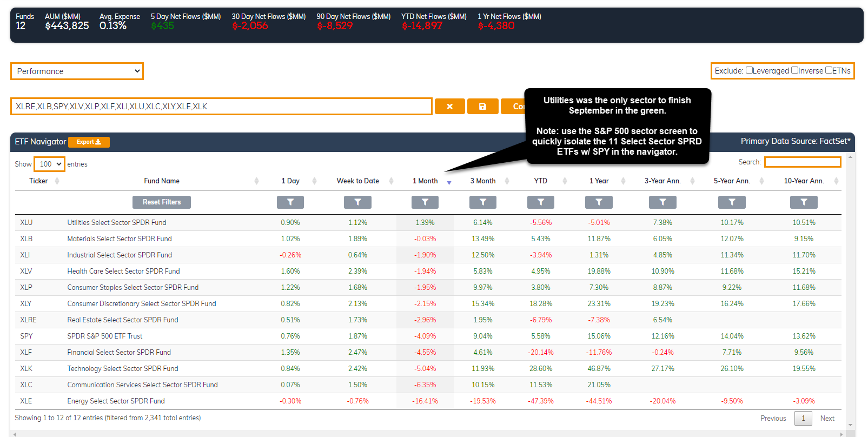Click sort arrows next to 5-Year Ann.

coord(761,181)
